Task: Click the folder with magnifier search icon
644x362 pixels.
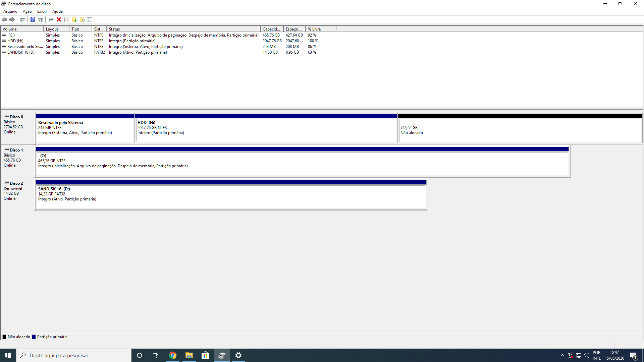Action: point(82,19)
